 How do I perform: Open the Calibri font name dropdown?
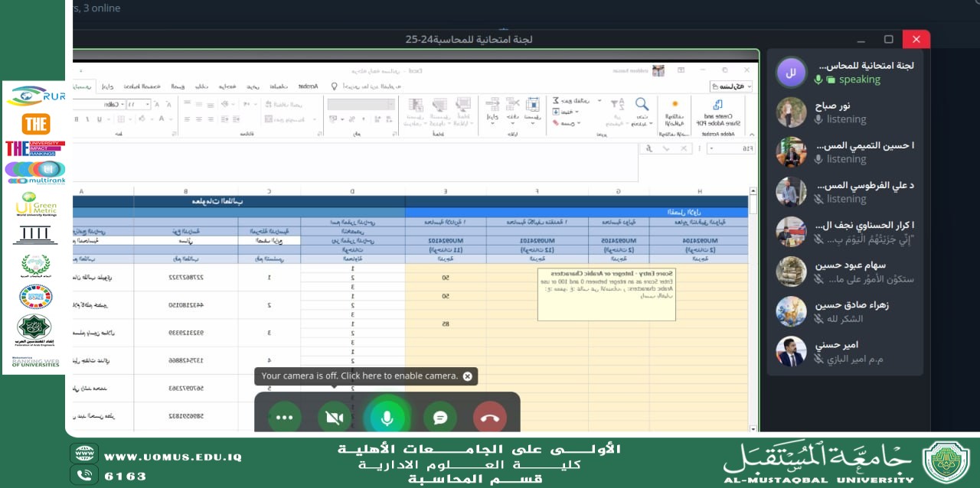click(122, 104)
